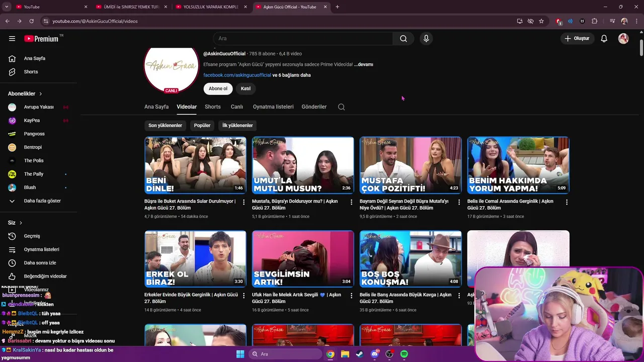Open ve 6 bağlantı daha links
644x362 pixels.
click(291, 75)
